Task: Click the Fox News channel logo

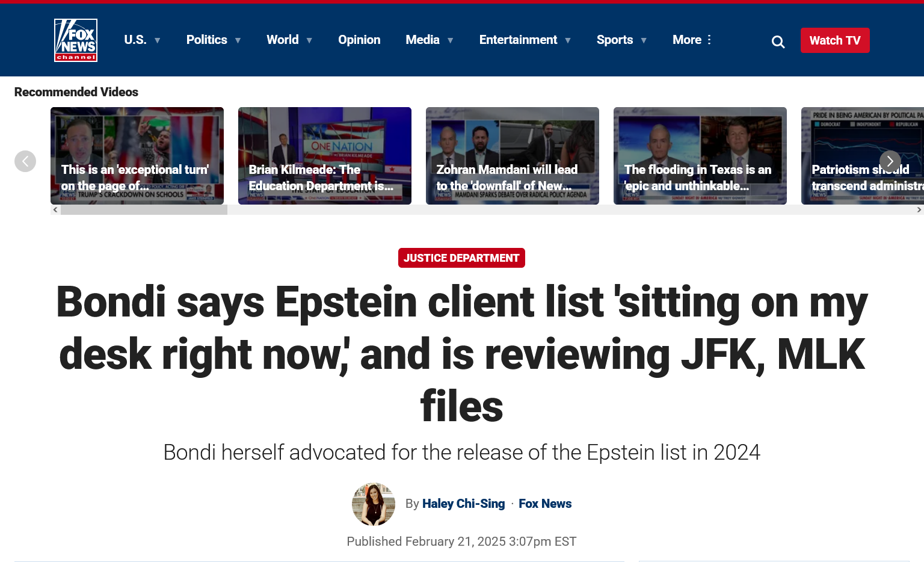Action: 76,40
